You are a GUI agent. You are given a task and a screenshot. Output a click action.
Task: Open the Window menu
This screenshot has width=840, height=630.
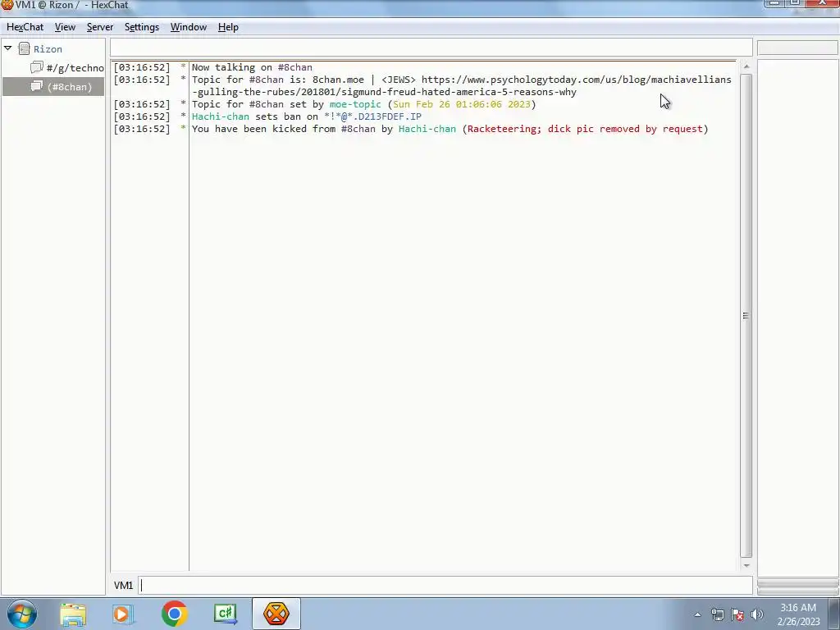[x=188, y=27]
